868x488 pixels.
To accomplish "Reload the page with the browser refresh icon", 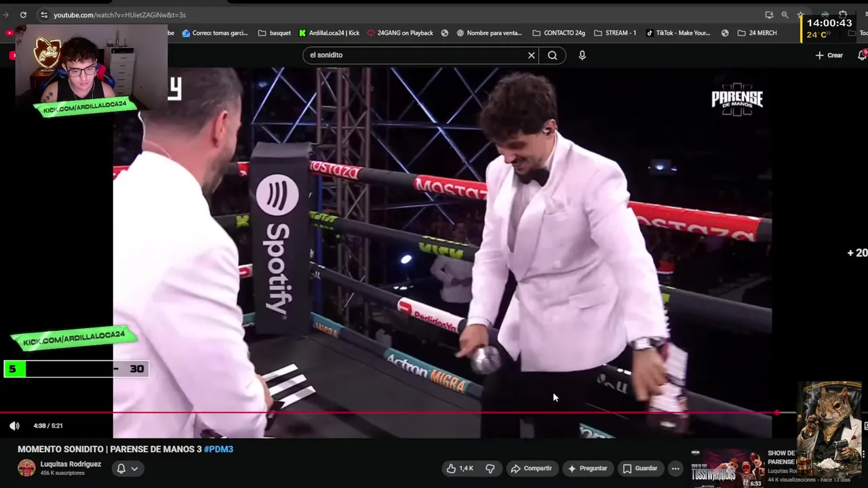I will coord(23,15).
